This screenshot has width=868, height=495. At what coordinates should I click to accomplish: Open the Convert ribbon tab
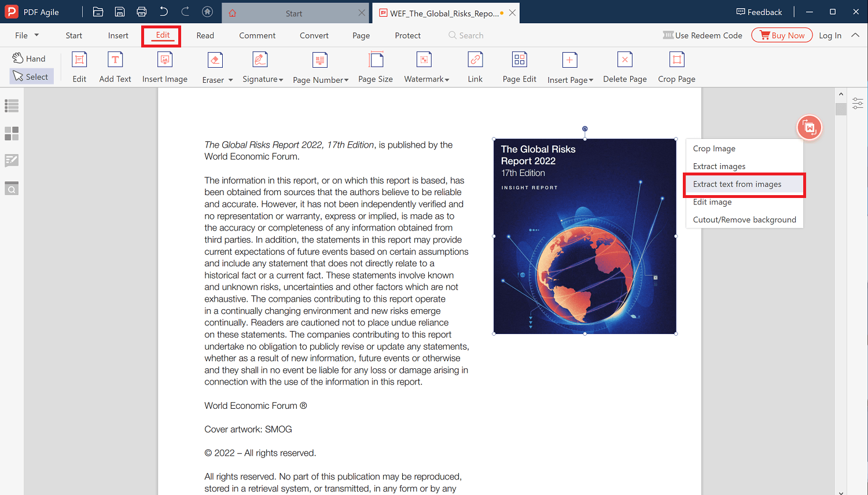tap(314, 35)
